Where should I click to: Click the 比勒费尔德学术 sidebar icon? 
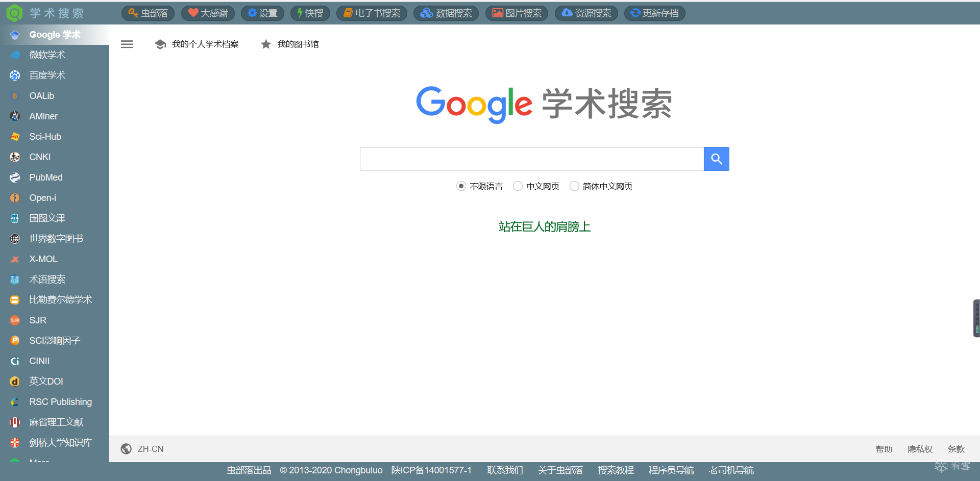tap(15, 300)
